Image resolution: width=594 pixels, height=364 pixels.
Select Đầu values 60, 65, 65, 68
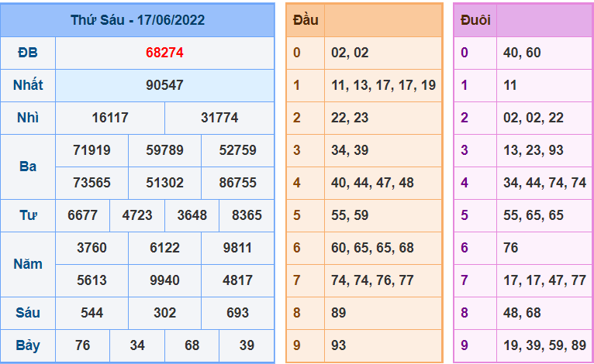point(372,248)
